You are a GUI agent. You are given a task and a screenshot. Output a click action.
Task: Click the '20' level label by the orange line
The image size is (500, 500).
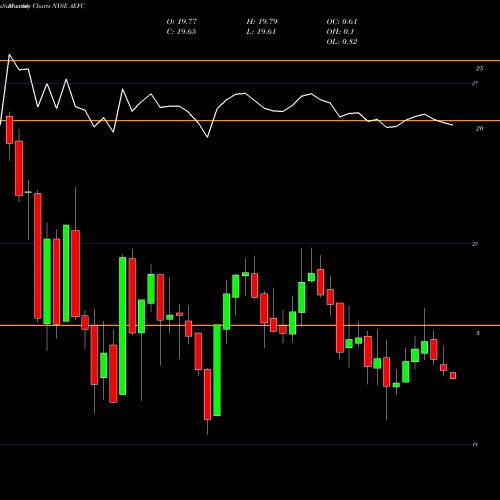(479, 128)
